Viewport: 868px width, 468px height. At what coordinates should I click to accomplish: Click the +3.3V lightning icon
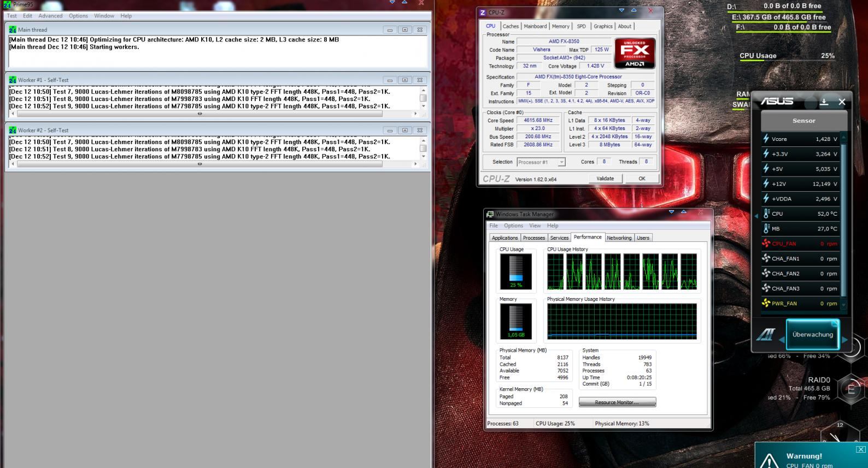(766, 154)
